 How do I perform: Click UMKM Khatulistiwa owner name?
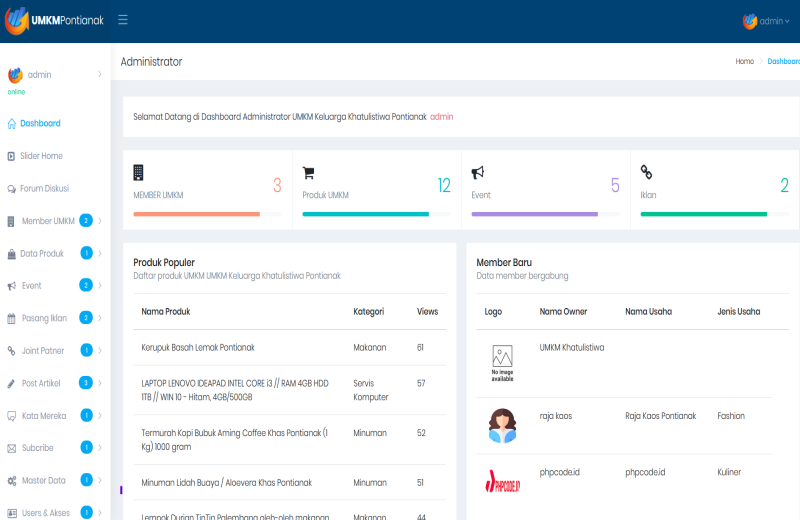pyautogui.click(x=571, y=348)
